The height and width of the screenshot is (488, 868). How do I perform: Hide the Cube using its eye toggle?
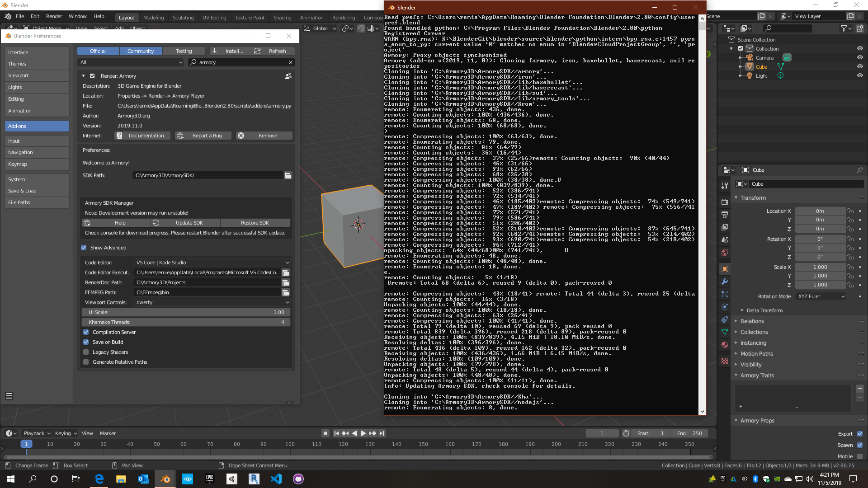click(860, 67)
